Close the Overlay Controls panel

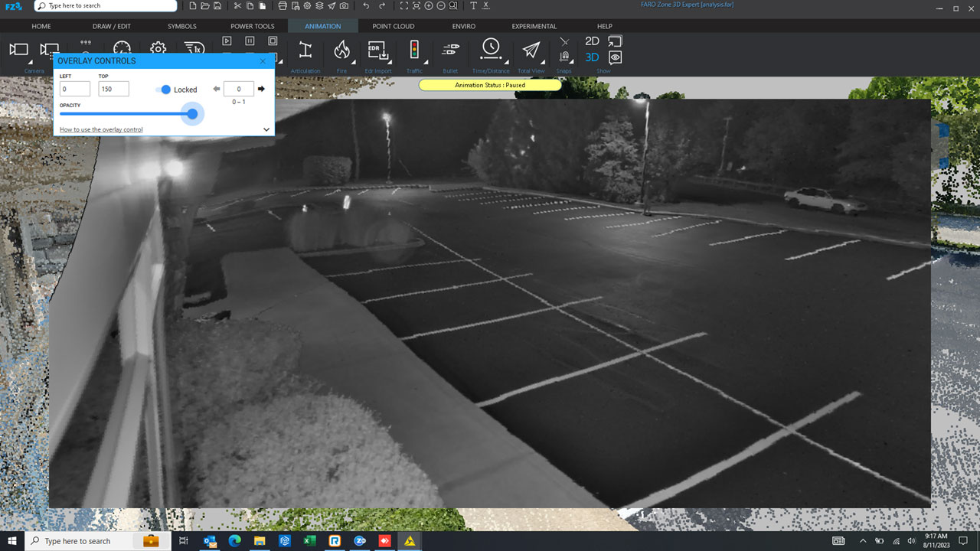pos(263,60)
